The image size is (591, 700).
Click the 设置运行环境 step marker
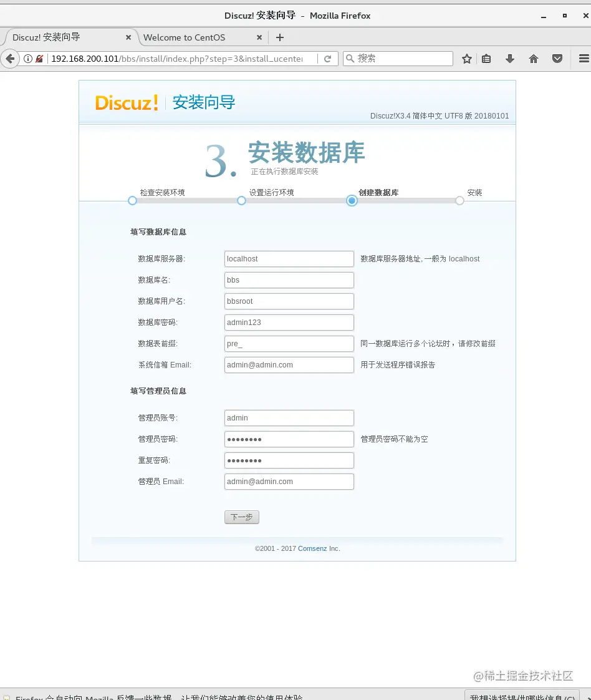click(241, 200)
